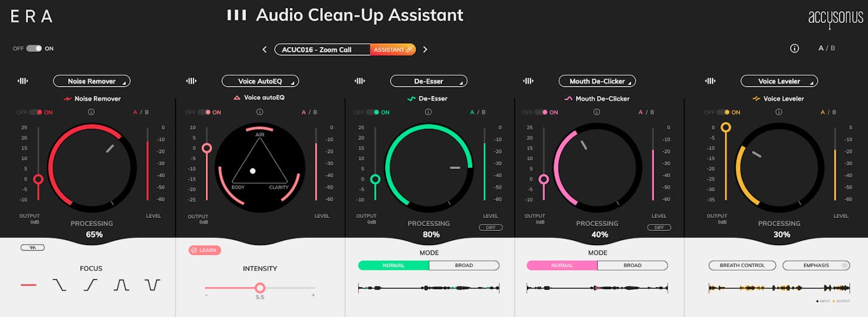Screen dimensions: 868x317
Task: Open Voice Leveler module dropdown
Action: coord(779,81)
